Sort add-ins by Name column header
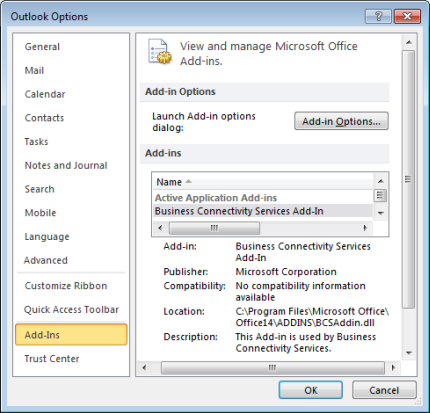The height and width of the screenshot is (413, 430). [x=263, y=182]
